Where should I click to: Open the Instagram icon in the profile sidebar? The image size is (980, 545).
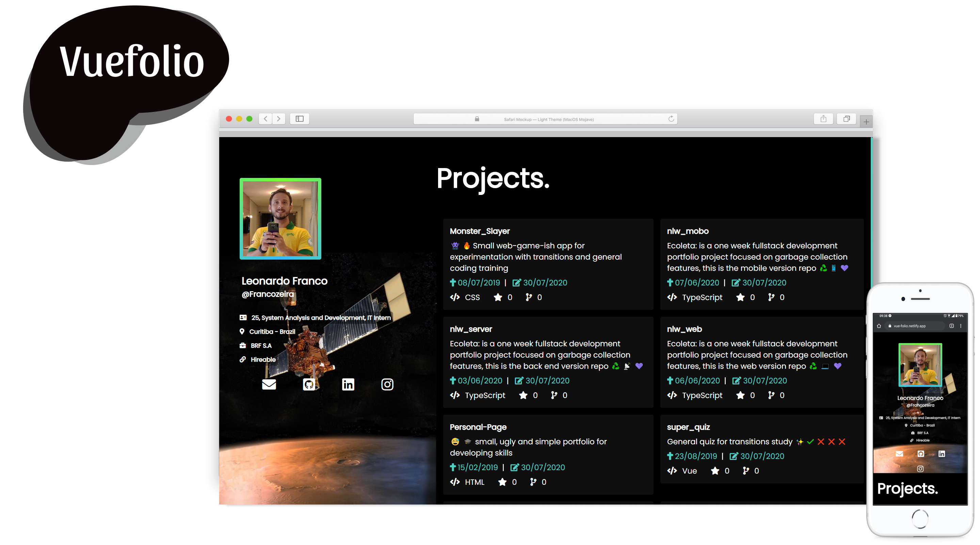pos(387,384)
